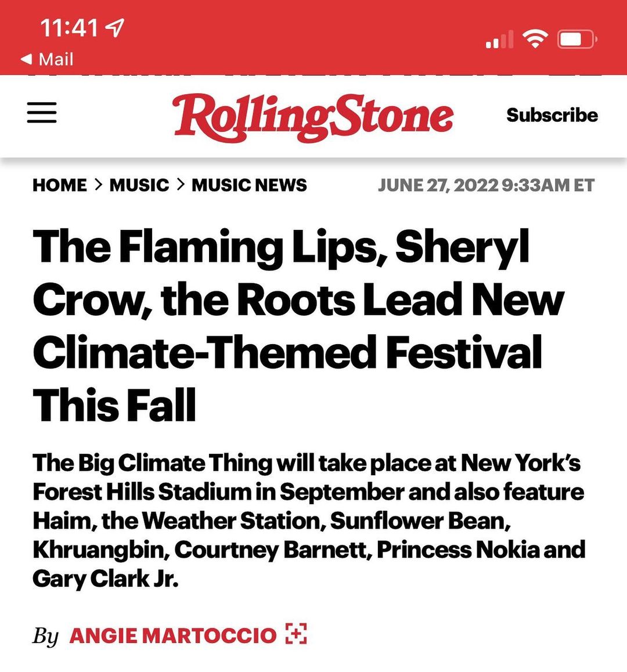
Task: Tap the 11:41 status bar clock
Action: 69,28
